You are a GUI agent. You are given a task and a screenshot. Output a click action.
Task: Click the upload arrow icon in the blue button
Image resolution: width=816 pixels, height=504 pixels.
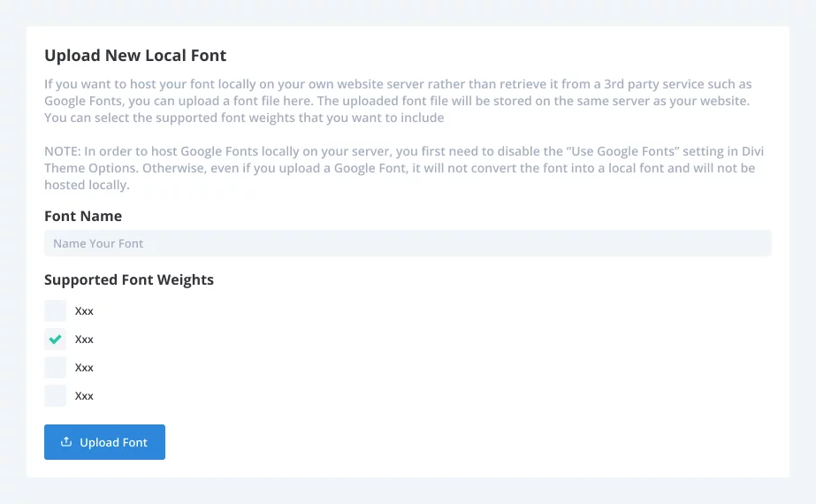(66, 441)
